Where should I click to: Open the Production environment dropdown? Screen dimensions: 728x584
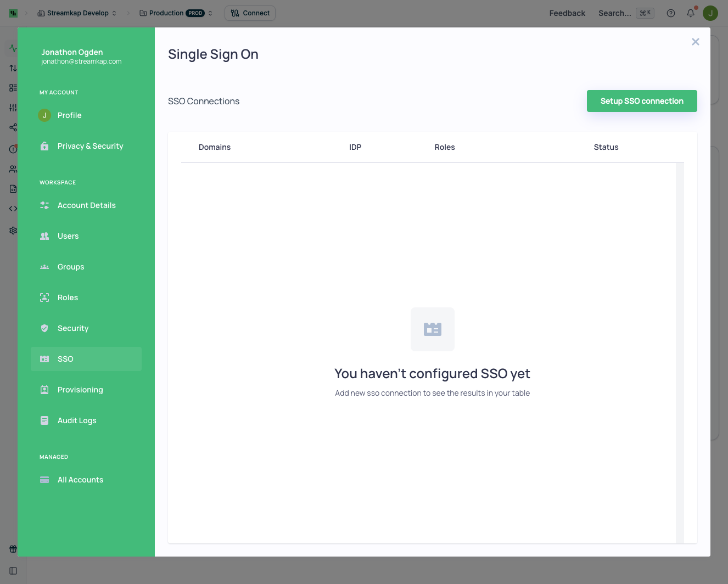pos(176,13)
